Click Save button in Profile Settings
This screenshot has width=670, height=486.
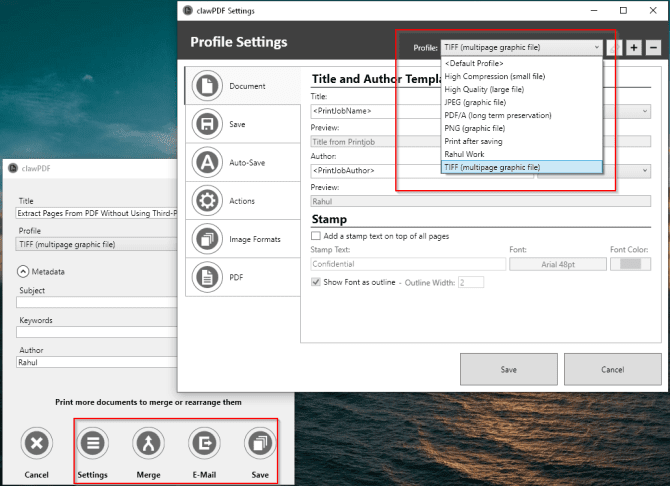tap(508, 370)
